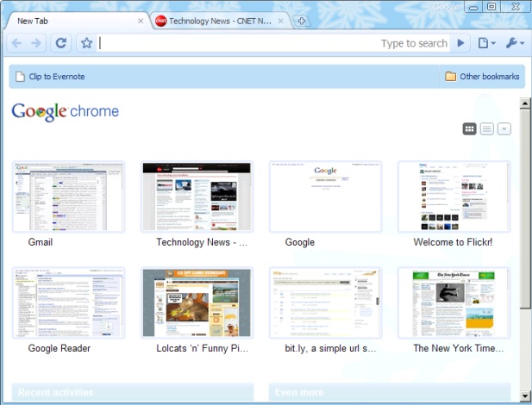Click the Gmail title link

click(x=41, y=242)
